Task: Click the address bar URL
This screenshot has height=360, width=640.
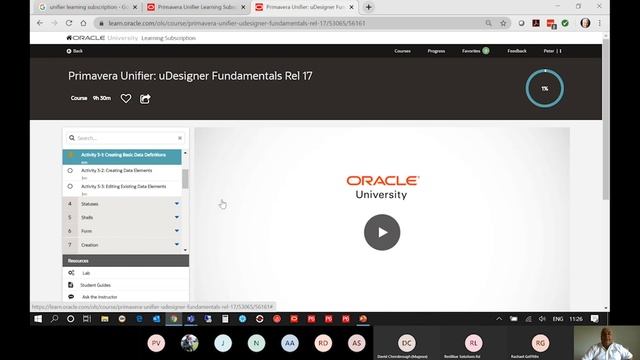Action: [x=237, y=23]
